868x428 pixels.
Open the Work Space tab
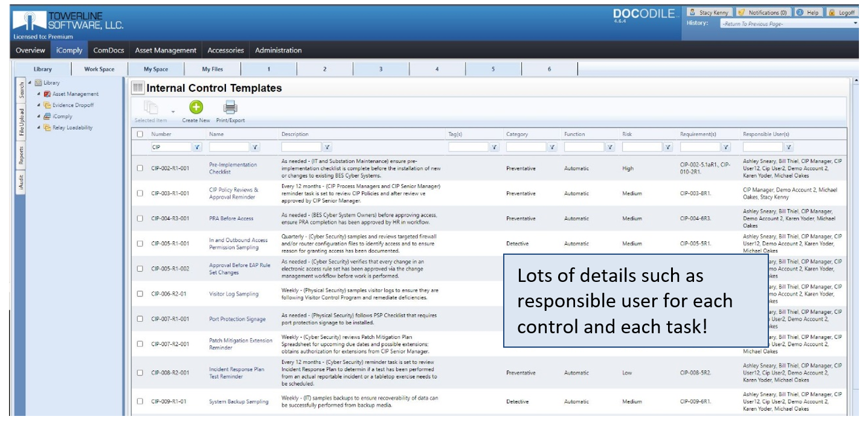98,69
